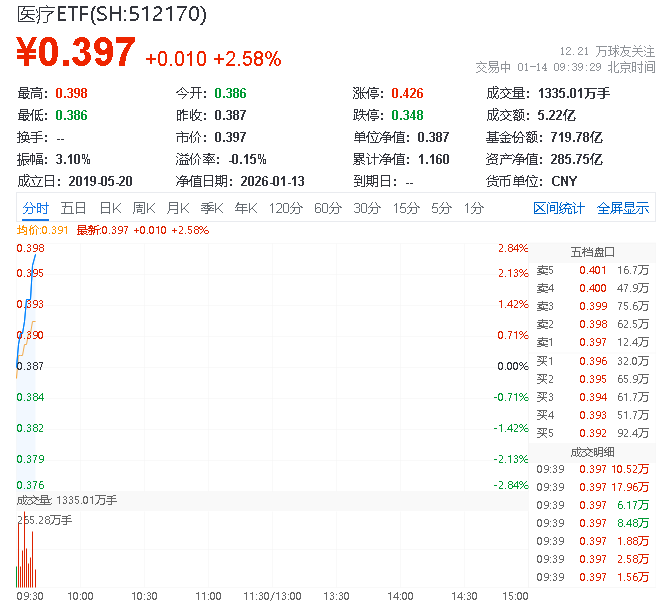Select the 1分 interval tab
The width and height of the screenshot is (656, 615).
[473, 208]
